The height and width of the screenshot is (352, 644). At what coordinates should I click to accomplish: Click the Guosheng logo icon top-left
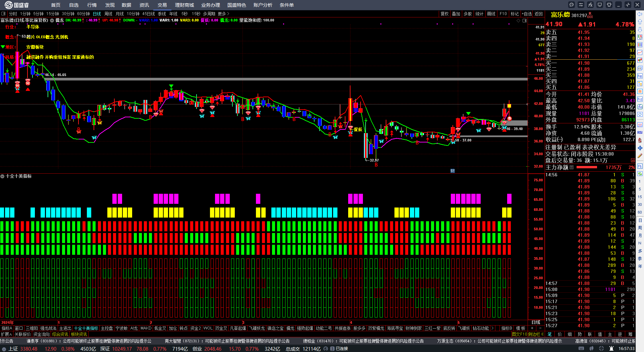(9, 5)
